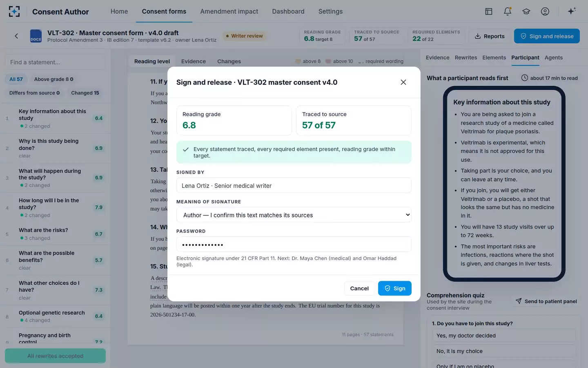Send quiz to patient panel
588x368 pixels.
pos(546,301)
